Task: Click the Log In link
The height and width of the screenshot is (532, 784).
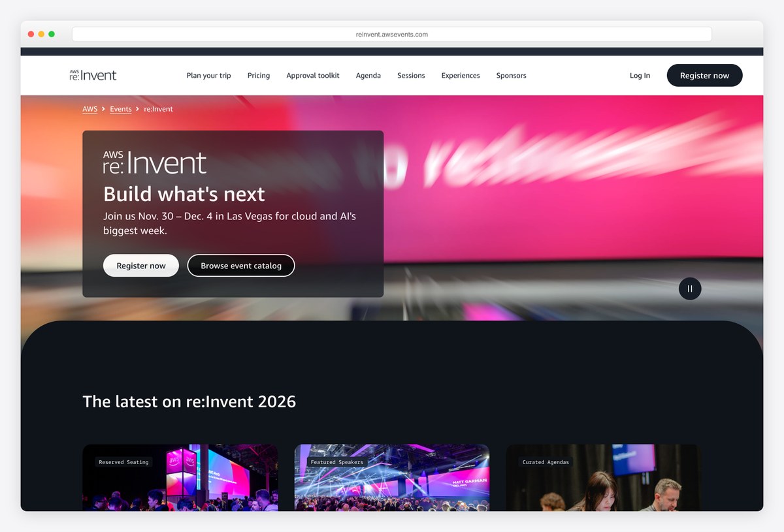Action: (x=640, y=76)
